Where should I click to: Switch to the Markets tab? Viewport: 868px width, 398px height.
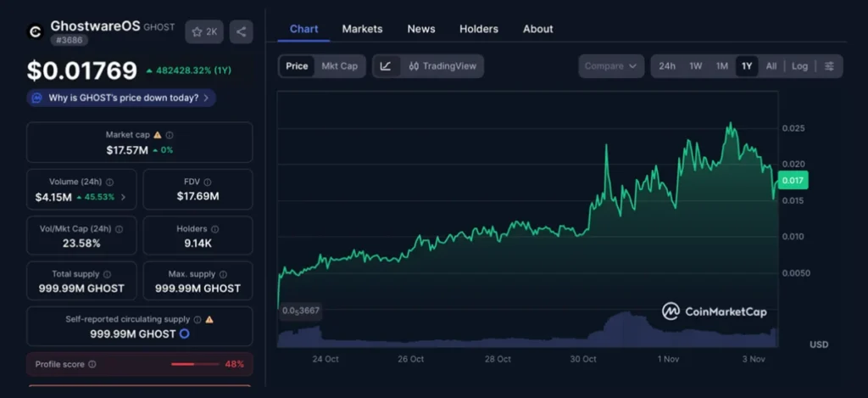click(362, 29)
